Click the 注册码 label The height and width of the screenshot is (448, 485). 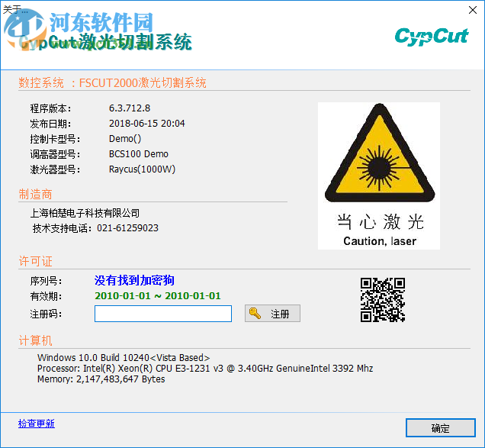pos(46,314)
